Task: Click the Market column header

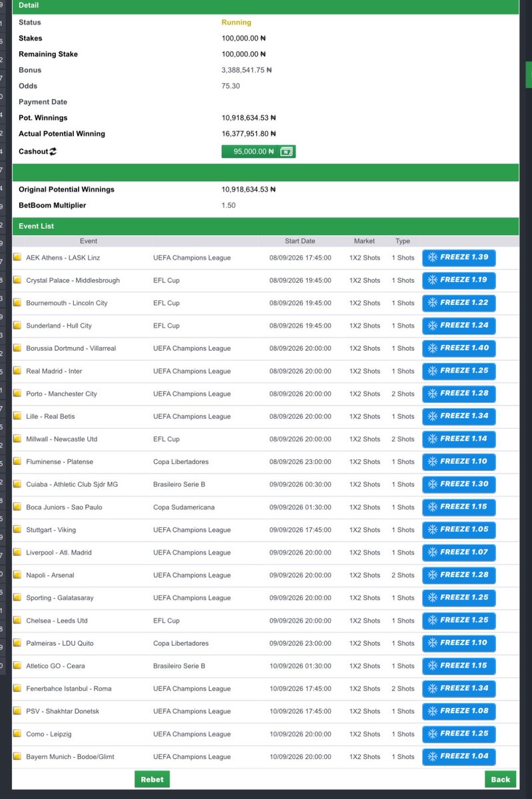Action: (x=364, y=241)
